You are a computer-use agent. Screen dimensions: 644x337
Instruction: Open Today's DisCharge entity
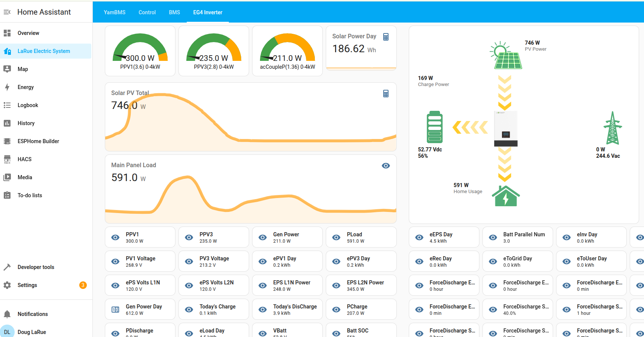287,309
